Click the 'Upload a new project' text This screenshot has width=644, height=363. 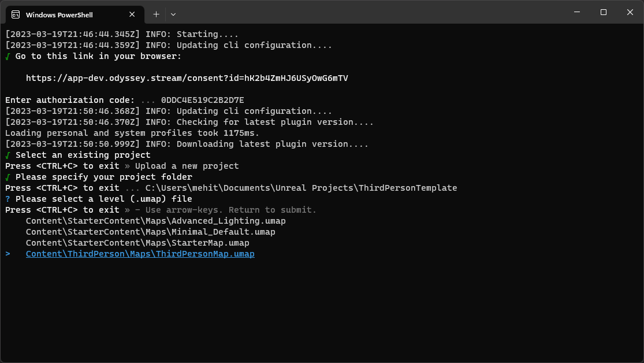click(187, 166)
